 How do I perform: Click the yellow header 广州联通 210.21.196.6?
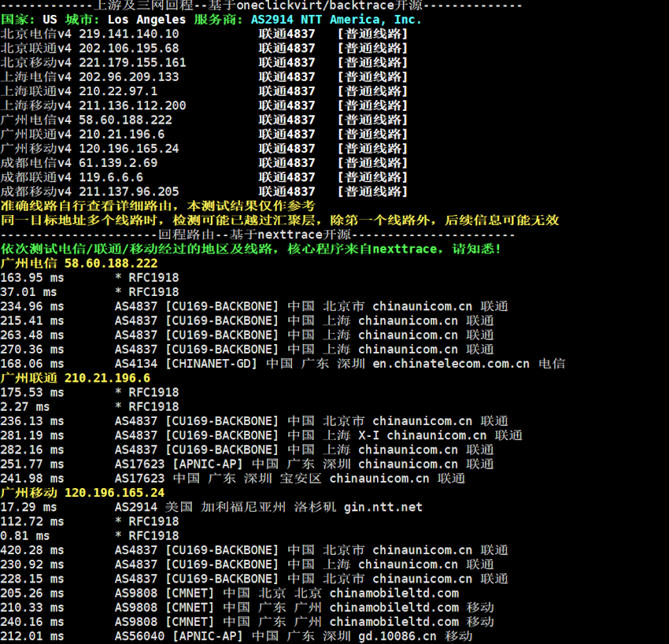[76, 378]
